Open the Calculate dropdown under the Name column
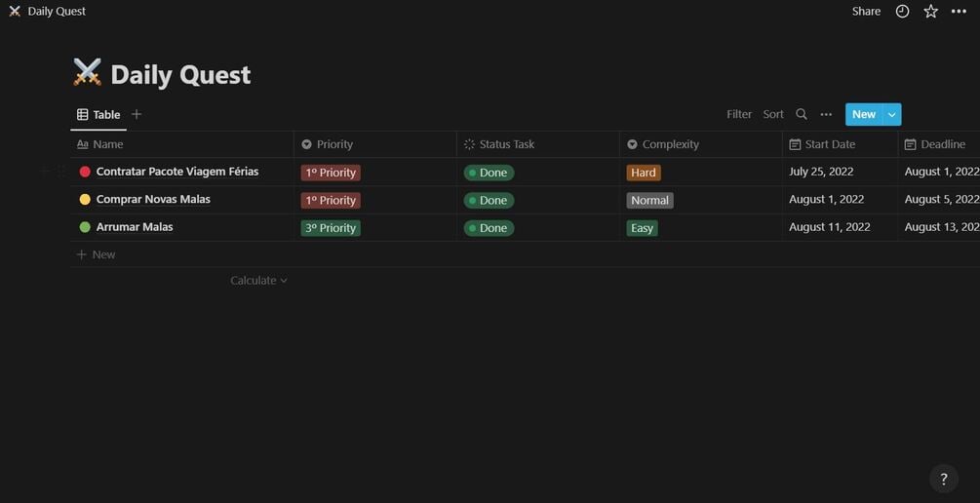The image size is (980, 503). point(258,281)
